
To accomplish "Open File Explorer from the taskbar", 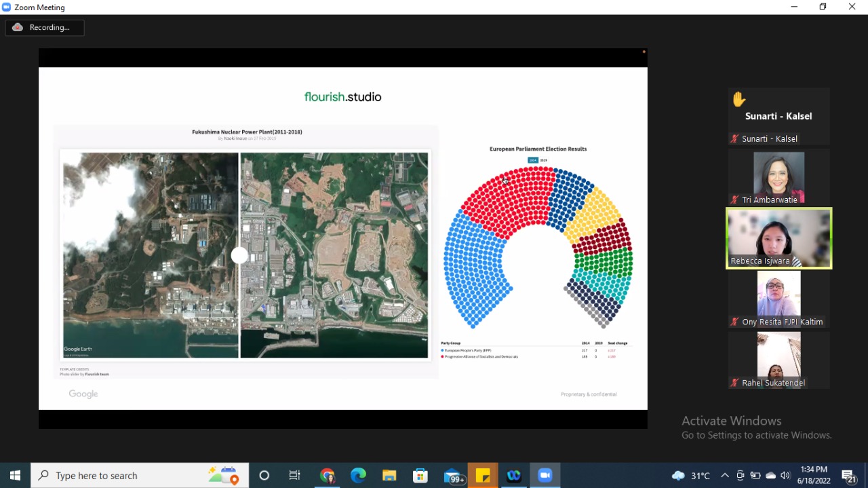I will [389, 475].
